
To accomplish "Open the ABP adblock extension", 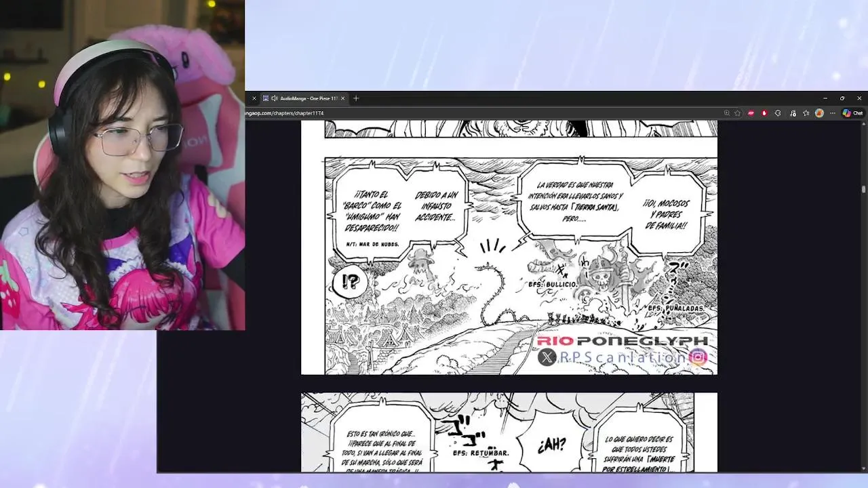I will click(751, 113).
